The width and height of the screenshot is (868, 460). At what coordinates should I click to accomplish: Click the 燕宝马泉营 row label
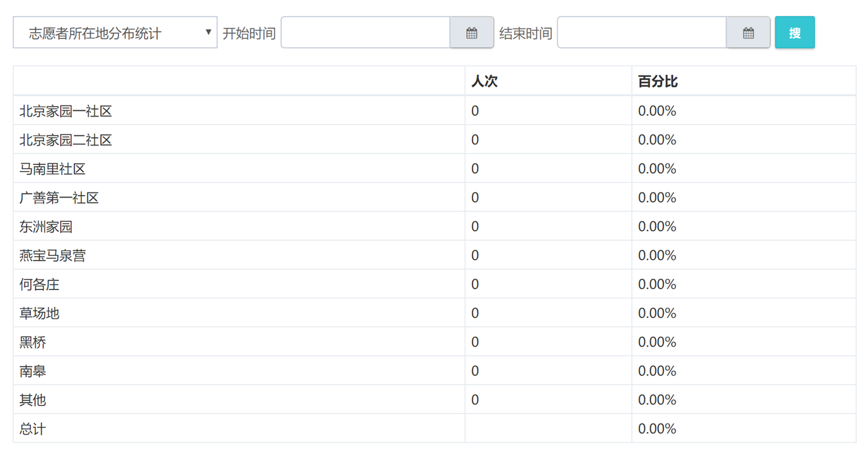(53, 256)
